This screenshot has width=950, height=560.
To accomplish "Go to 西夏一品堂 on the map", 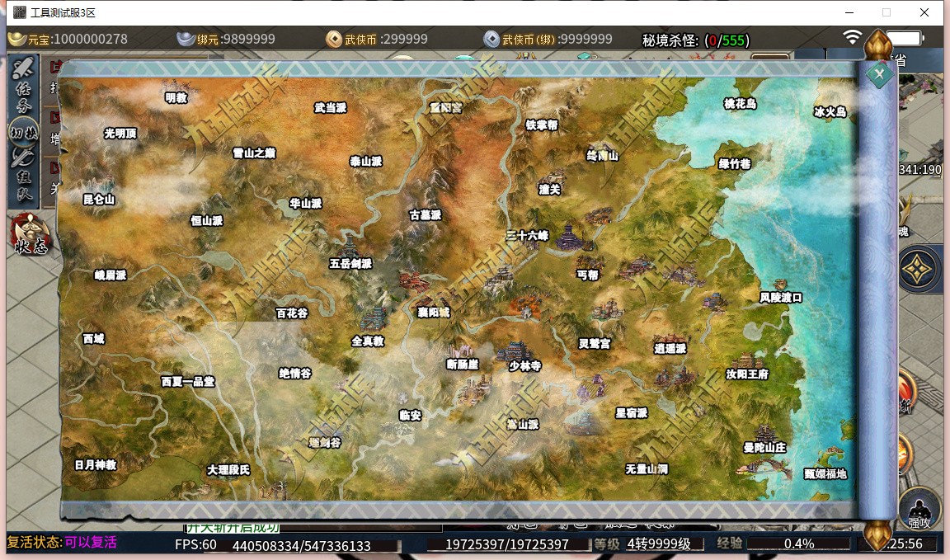I will pos(188,382).
